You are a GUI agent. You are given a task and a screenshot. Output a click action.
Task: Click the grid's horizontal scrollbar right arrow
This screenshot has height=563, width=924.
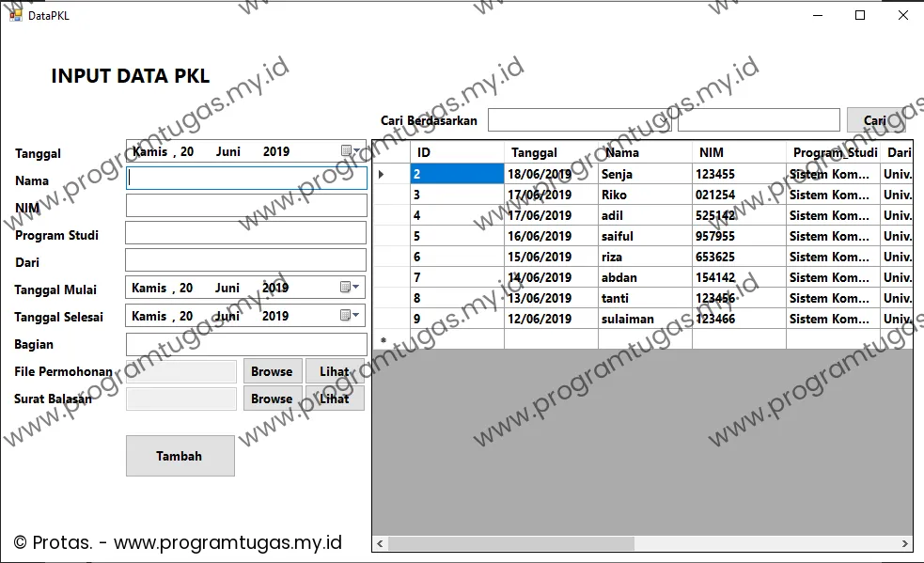point(904,544)
